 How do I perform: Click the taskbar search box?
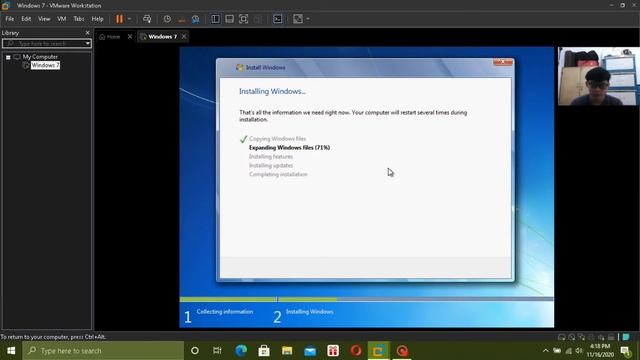tap(103, 351)
